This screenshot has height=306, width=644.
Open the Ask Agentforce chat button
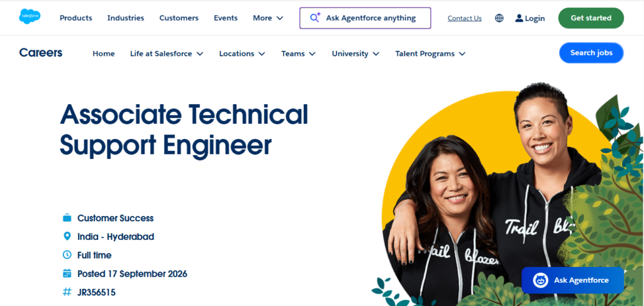click(x=572, y=280)
